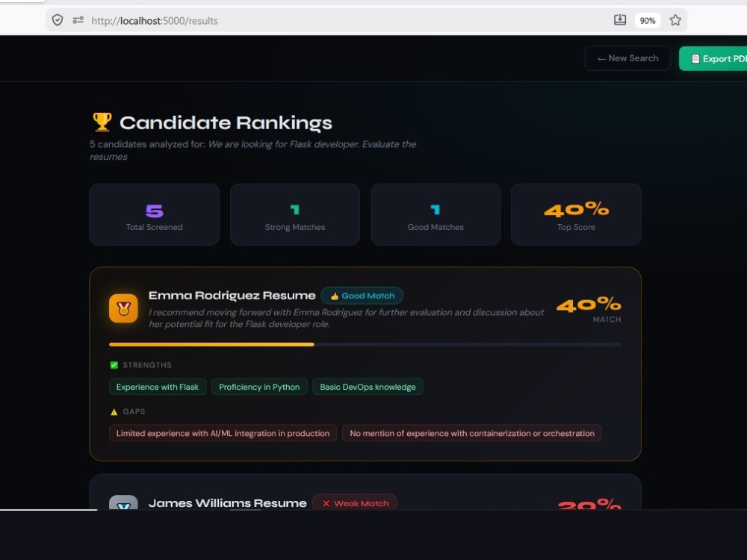This screenshot has width=747, height=560.
Task: Select the Top Score stat card
Action: coord(576,214)
